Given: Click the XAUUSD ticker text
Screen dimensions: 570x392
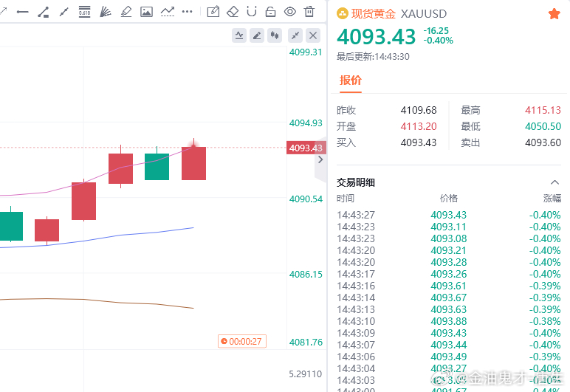Looking at the screenshot, I should [424, 14].
